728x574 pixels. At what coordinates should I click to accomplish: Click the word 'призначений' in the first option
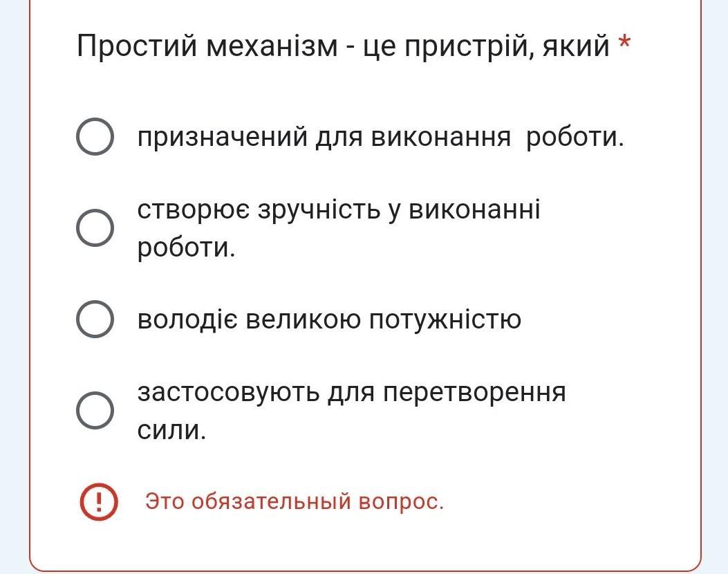tap(223, 138)
